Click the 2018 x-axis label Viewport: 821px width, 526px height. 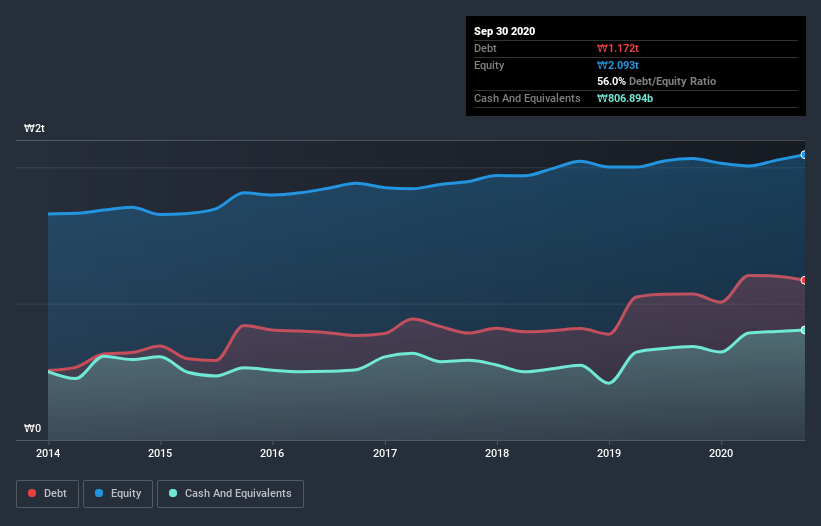coord(497,453)
